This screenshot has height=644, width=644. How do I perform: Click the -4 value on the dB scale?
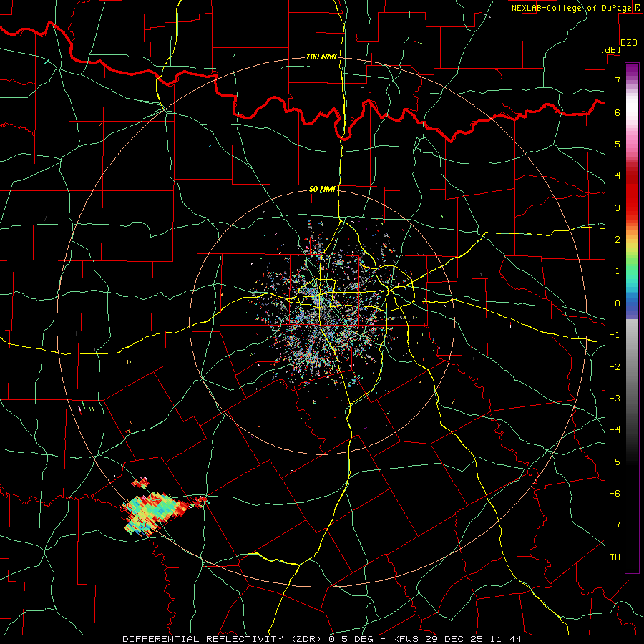615,430
